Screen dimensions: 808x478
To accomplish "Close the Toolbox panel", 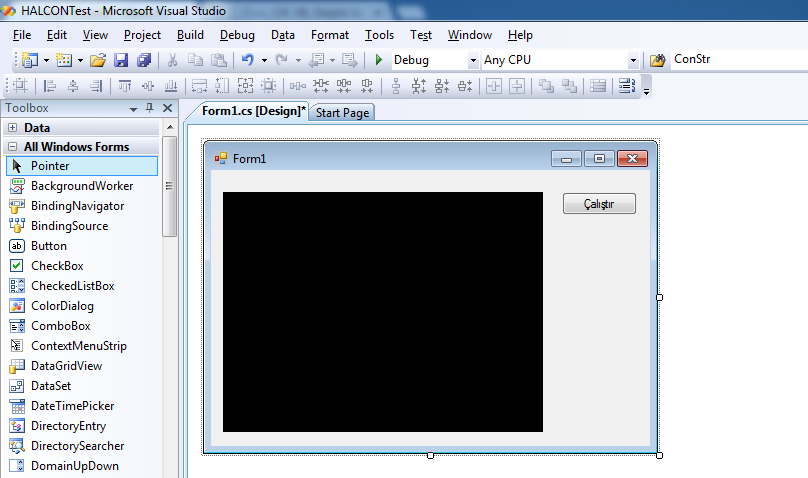I will [x=167, y=108].
